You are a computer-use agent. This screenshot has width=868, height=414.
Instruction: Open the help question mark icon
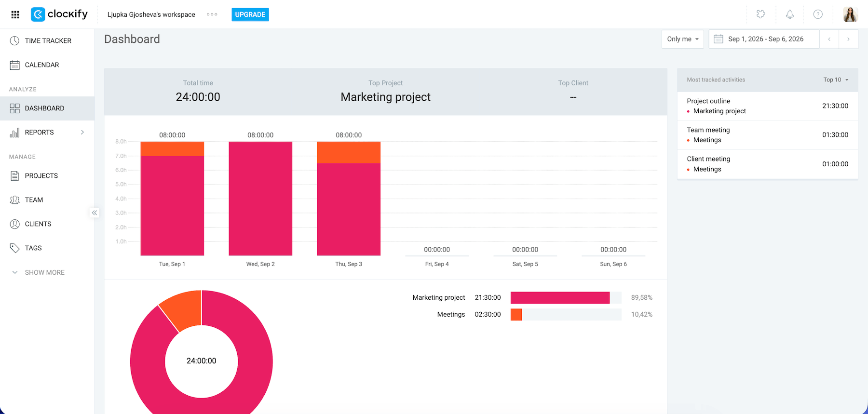click(818, 14)
